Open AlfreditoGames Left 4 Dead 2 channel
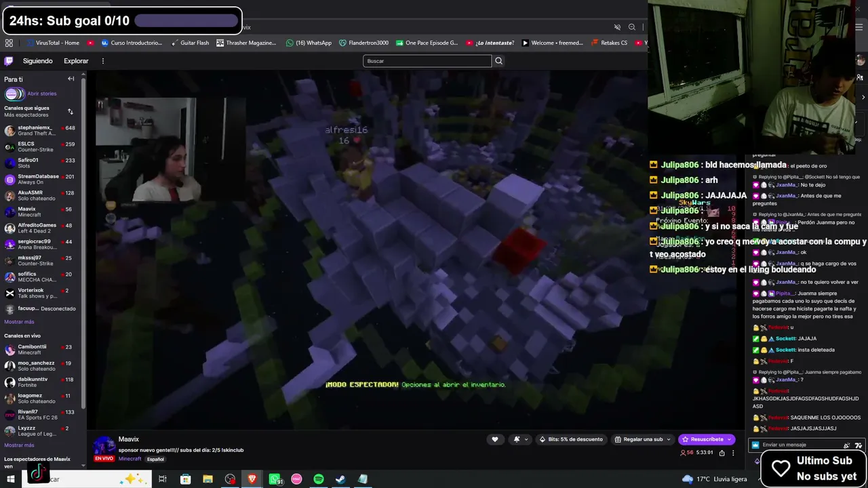This screenshot has height=488, width=868. click(x=42, y=228)
